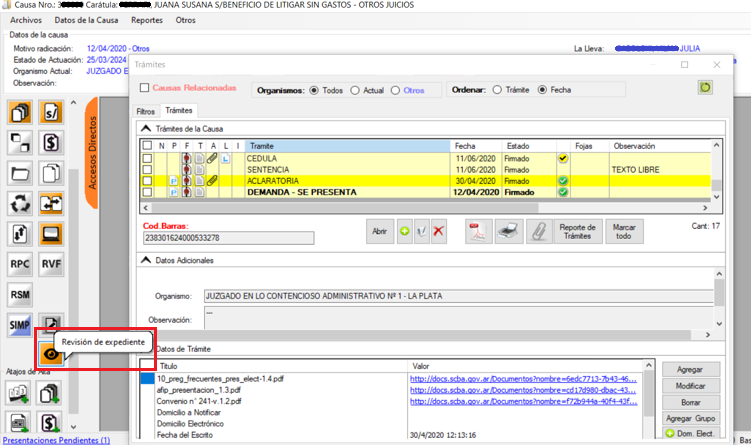Select the Trámite ordering radio button
The height and width of the screenshot is (445, 751).
(x=497, y=90)
